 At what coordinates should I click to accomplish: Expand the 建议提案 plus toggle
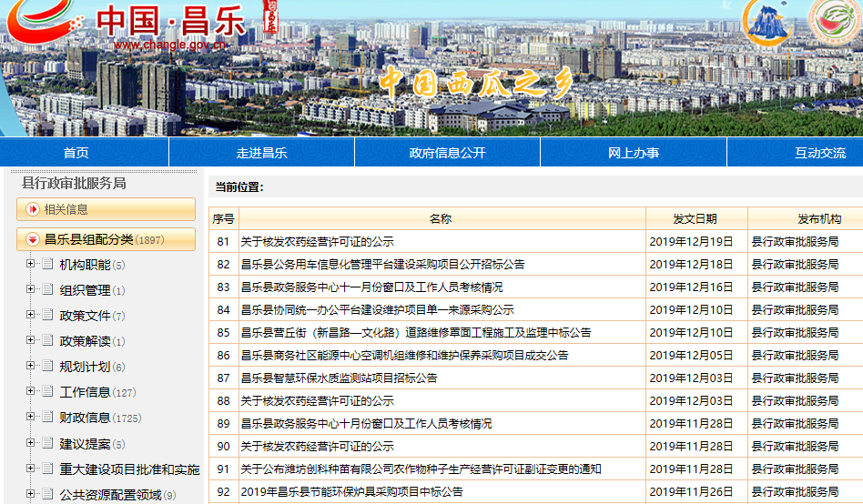[x=31, y=443]
